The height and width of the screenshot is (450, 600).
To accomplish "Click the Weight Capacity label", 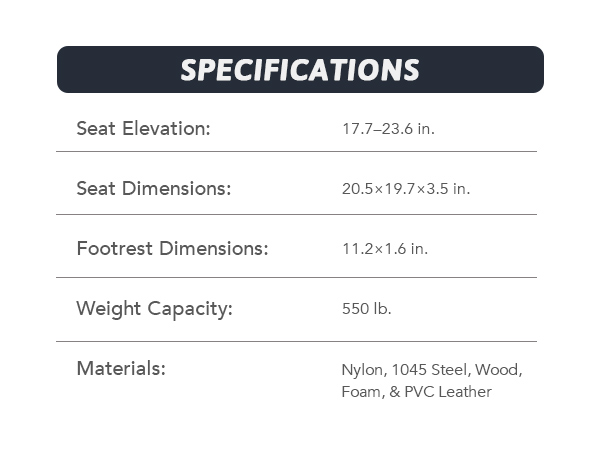I will click(154, 308).
